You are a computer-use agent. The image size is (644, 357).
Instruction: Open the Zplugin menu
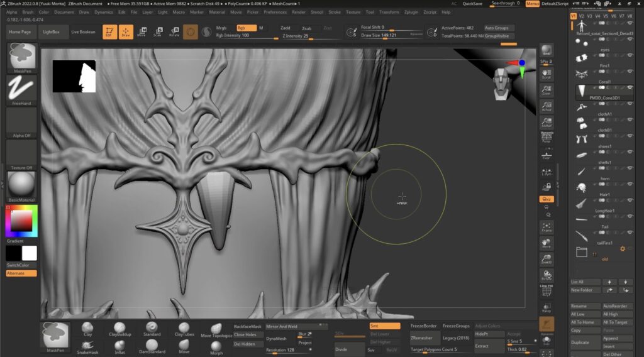pos(411,12)
